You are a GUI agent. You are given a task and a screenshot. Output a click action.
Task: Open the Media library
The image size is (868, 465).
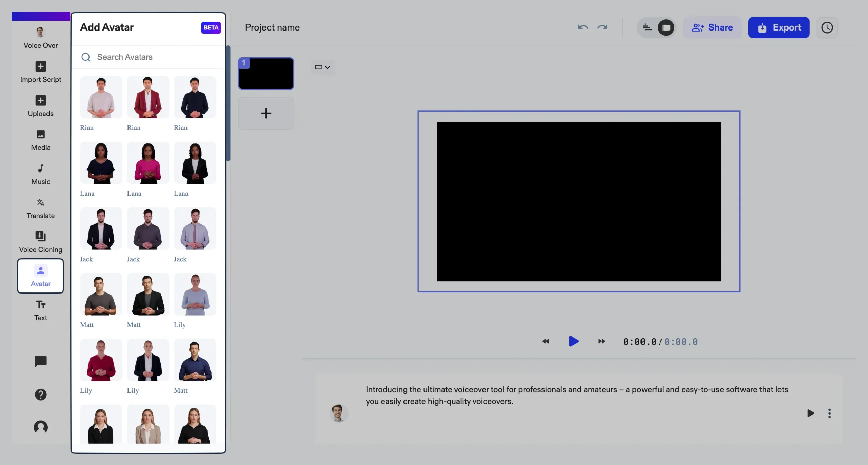pyautogui.click(x=40, y=140)
